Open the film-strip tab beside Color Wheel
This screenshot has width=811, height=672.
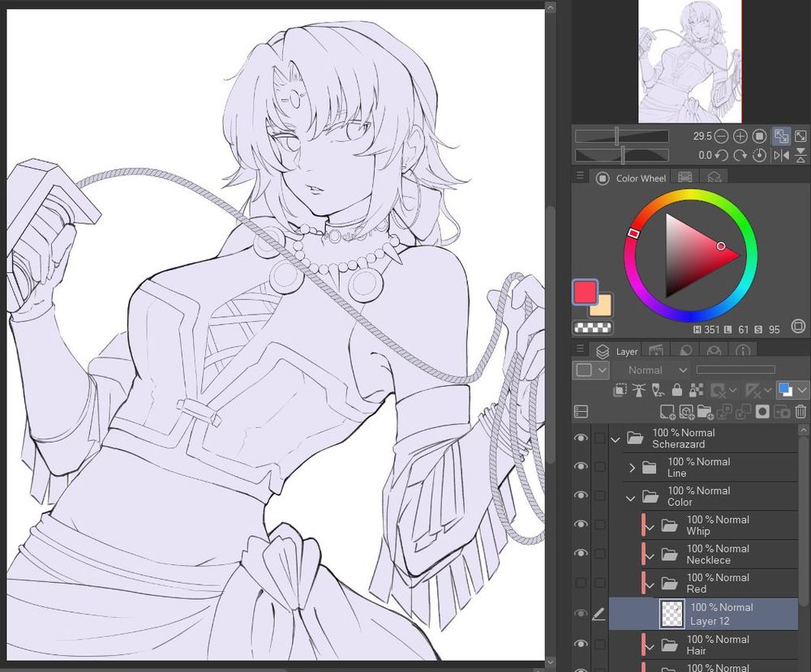click(x=684, y=178)
